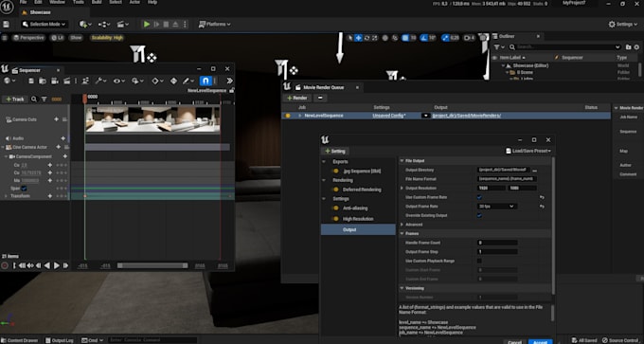The height and width of the screenshot is (344, 644).
Task: Open the Tools menu
Action: click(78, 3)
